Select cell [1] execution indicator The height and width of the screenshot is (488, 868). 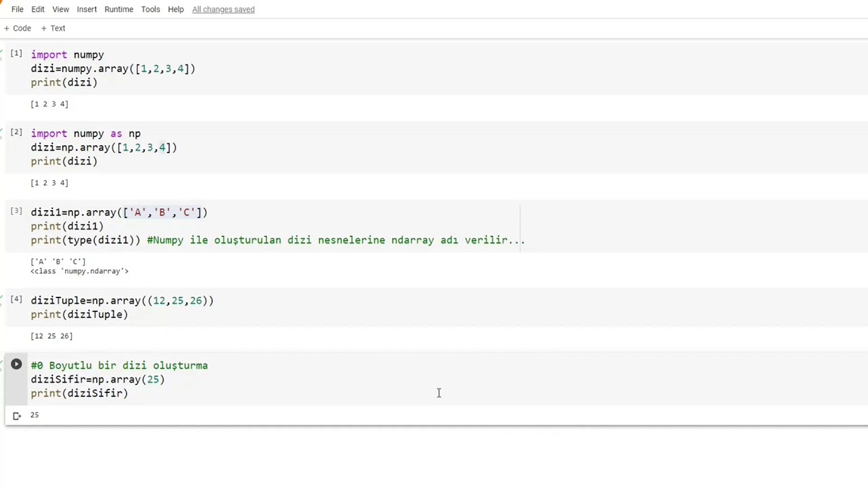[16, 53]
